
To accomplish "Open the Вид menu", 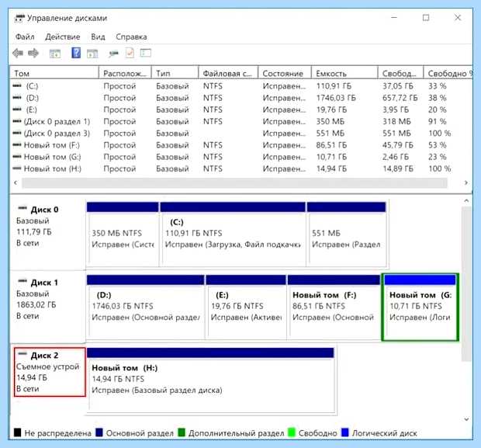I will (x=98, y=36).
